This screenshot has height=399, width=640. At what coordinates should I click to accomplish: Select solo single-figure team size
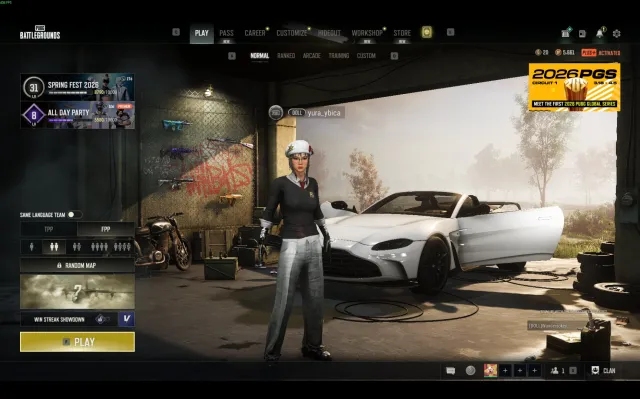(32, 246)
